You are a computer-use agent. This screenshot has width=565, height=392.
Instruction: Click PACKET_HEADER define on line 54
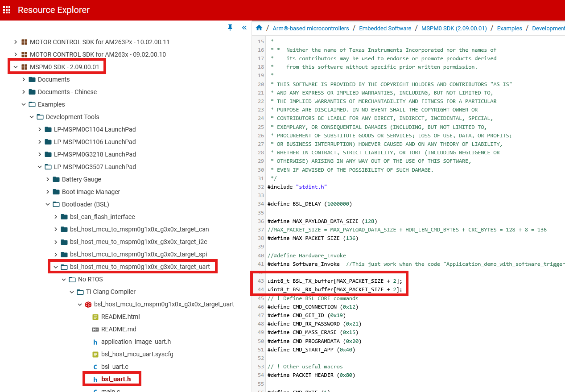coord(311,375)
